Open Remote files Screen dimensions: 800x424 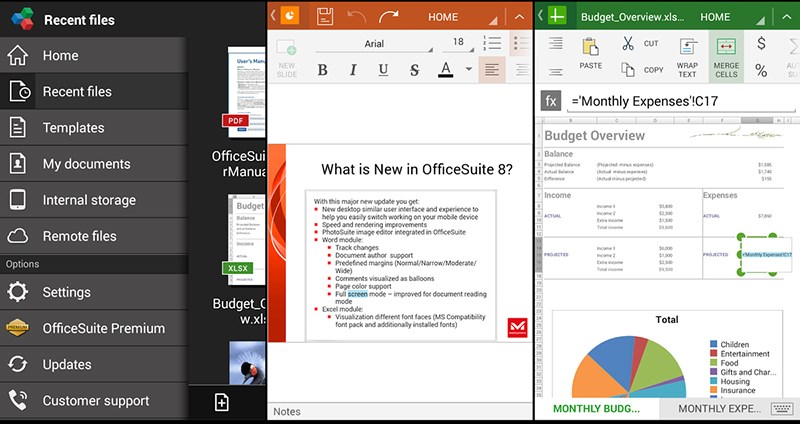coord(94,236)
